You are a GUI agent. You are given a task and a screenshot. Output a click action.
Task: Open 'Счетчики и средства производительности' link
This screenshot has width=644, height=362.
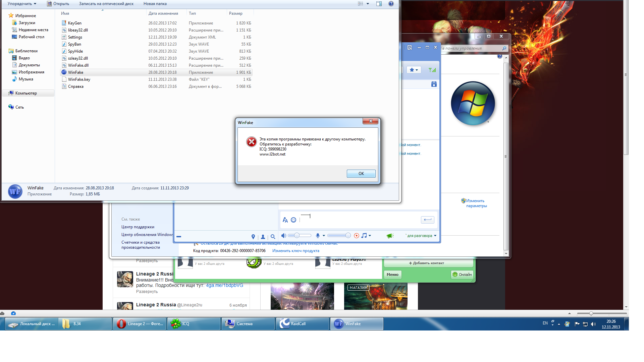click(141, 245)
